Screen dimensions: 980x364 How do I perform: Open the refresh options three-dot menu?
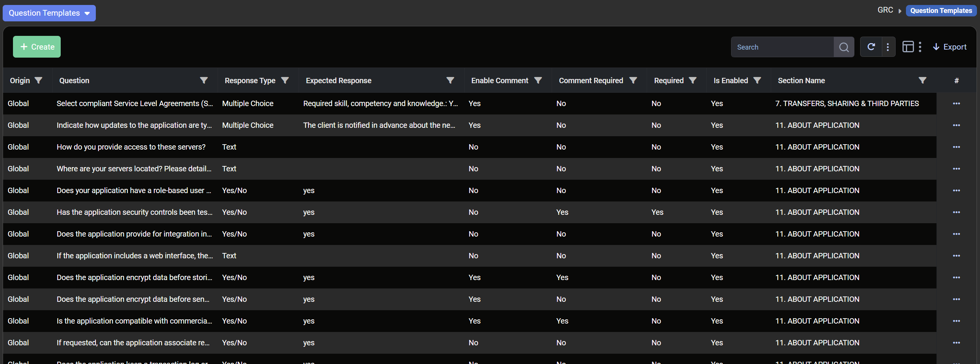888,47
